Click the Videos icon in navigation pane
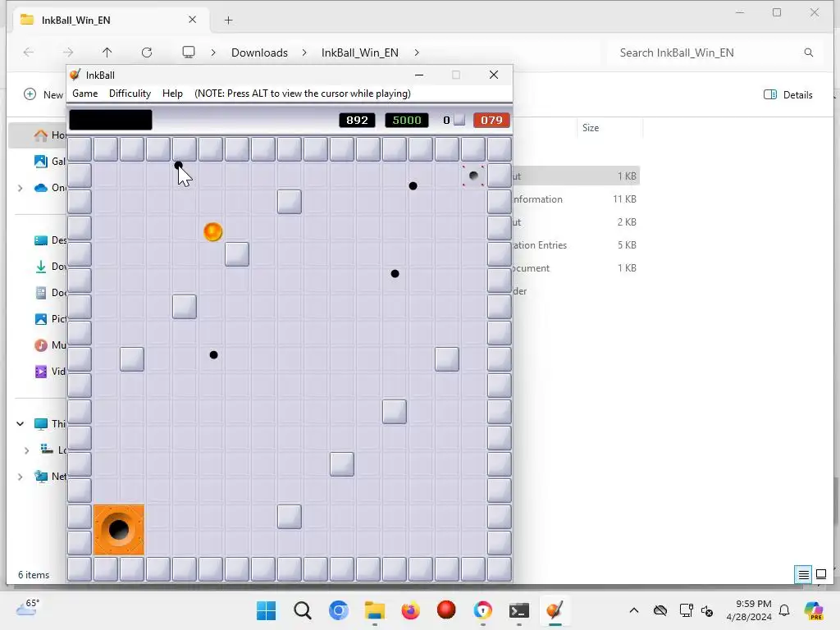840x630 pixels. (x=41, y=372)
